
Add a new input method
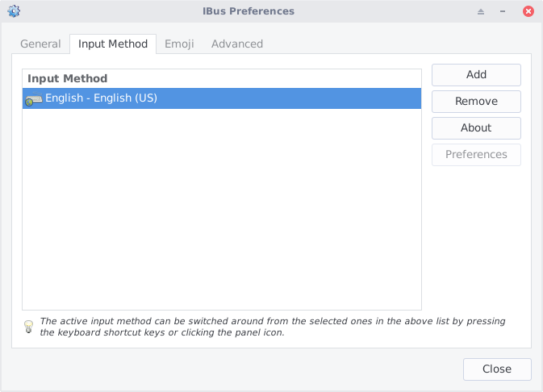476,75
